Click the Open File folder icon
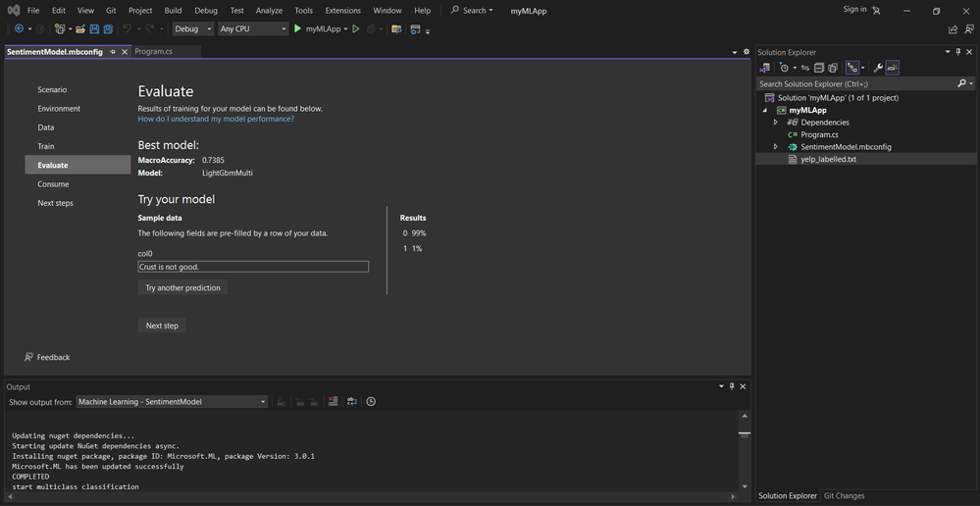Viewport: 980px width, 506px height. tap(80, 28)
